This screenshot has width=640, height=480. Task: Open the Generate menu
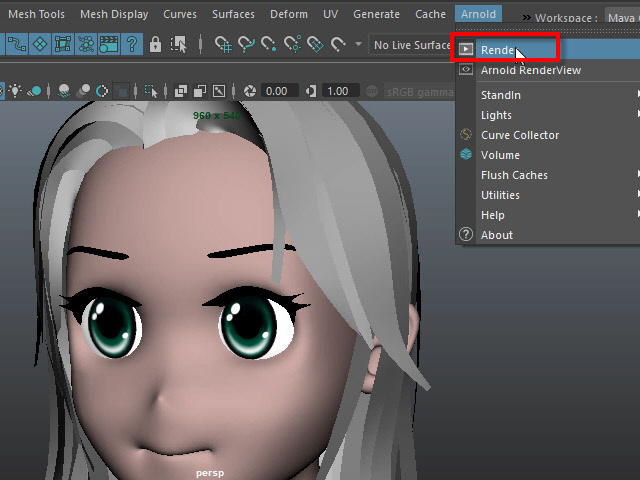pyautogui.click(x=376, y=14)
